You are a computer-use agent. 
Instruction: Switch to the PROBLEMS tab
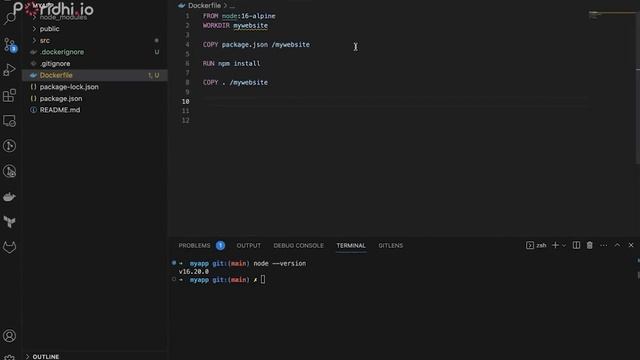(194, 245)
